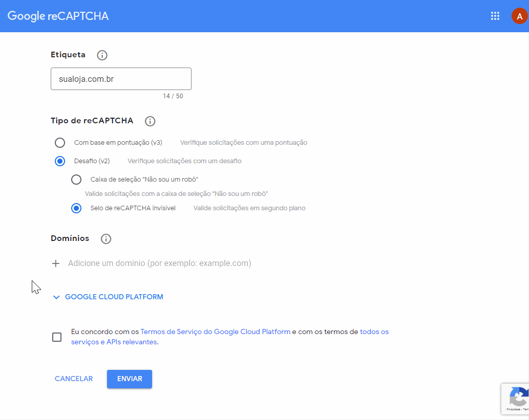The width and height of the screenshot is (529, 420).
Task: Open the Google apps grid menu
Action: pos(495,16)
